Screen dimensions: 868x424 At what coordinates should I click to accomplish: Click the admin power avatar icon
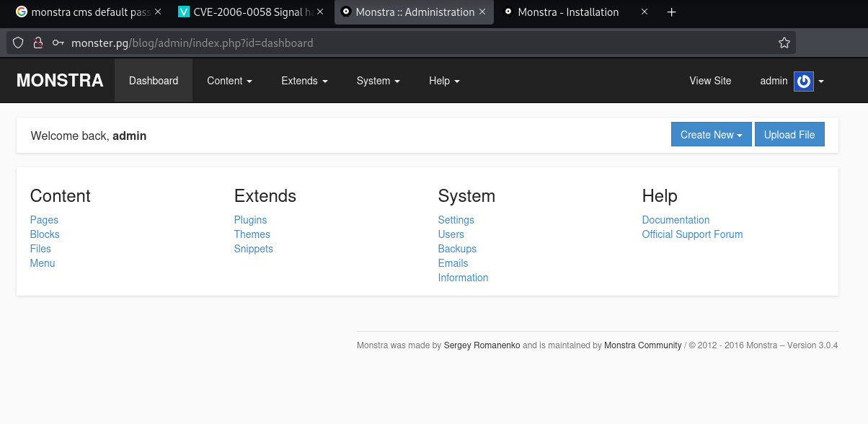[x=804, y=81]
